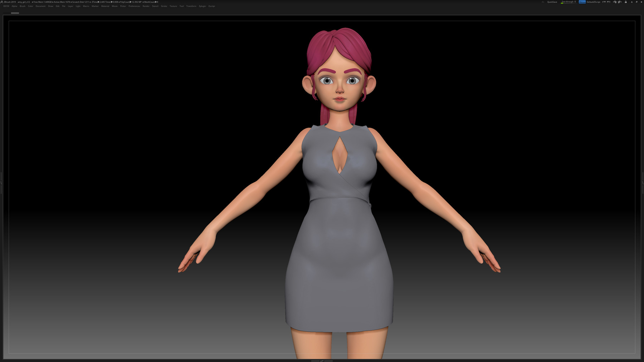Open the small tray tab below the title bar
The image size is (644, 362).
click(15, 13)
